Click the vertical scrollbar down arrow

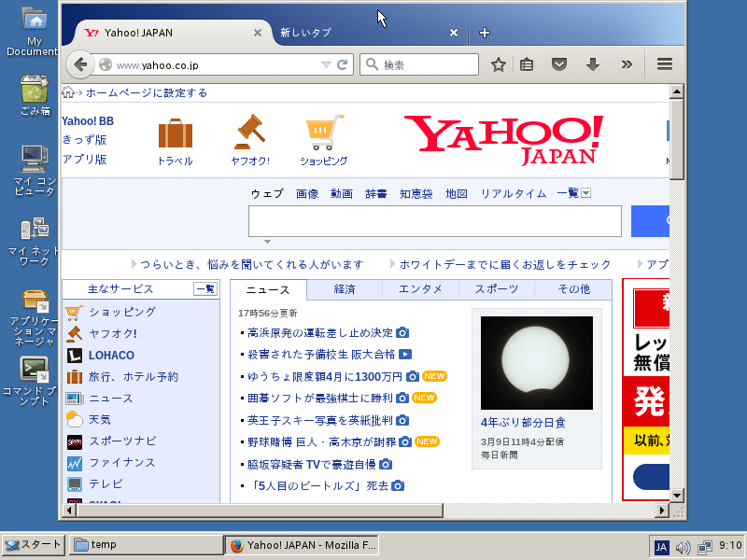pos(677,496)
